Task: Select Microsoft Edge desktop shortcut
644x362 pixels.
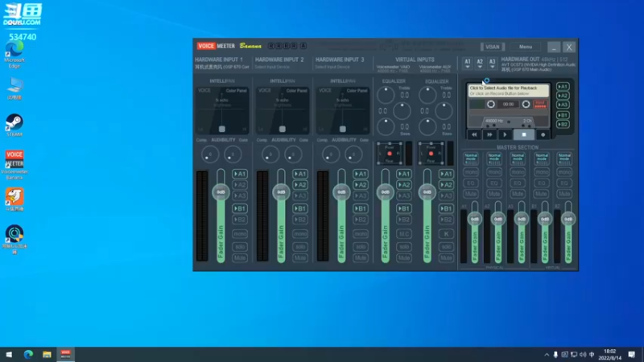Action: pyautogui.click(x=14, y=56)
